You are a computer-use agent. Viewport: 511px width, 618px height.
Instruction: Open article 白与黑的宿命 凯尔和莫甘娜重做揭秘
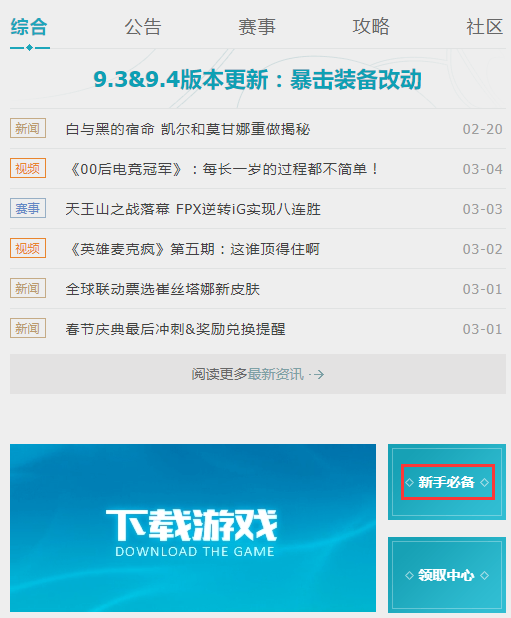[x=188, y=129]
